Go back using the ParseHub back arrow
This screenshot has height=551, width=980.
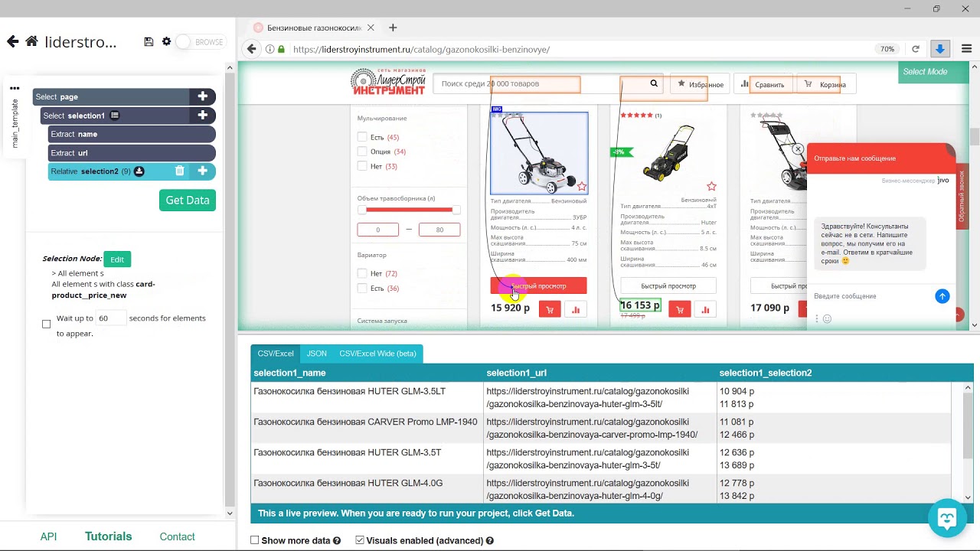coord(12,41)
